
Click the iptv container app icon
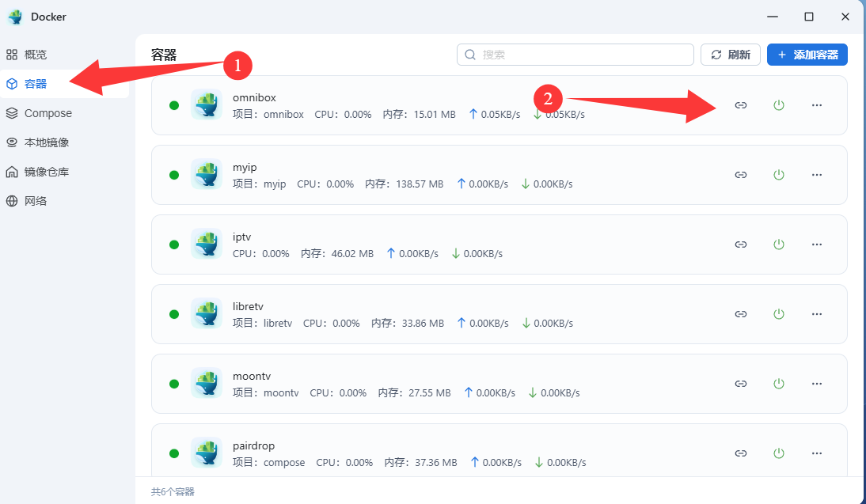click(207, 244)
